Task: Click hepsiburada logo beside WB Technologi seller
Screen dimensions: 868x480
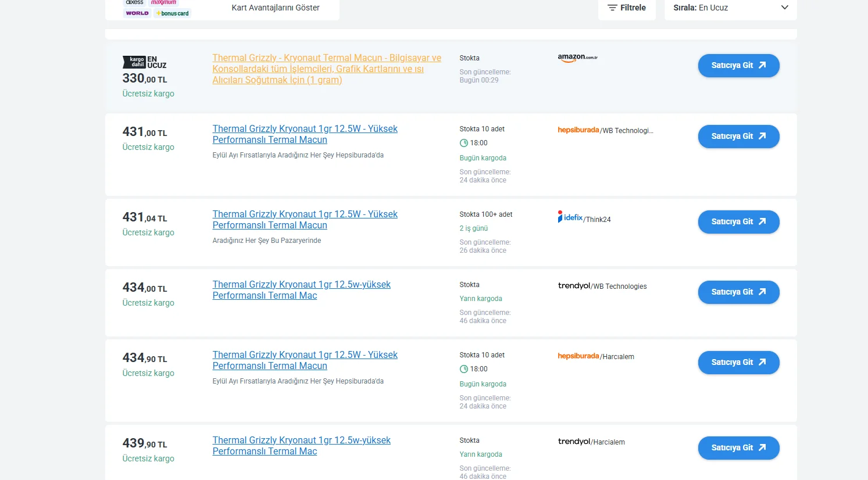Action: pyautogui.click(x=578, y=130)
